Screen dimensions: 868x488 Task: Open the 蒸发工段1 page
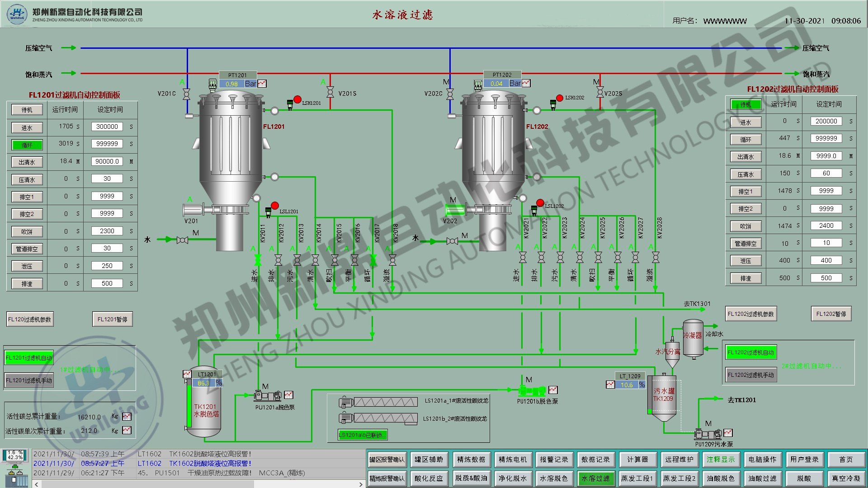tap(637, 479)
